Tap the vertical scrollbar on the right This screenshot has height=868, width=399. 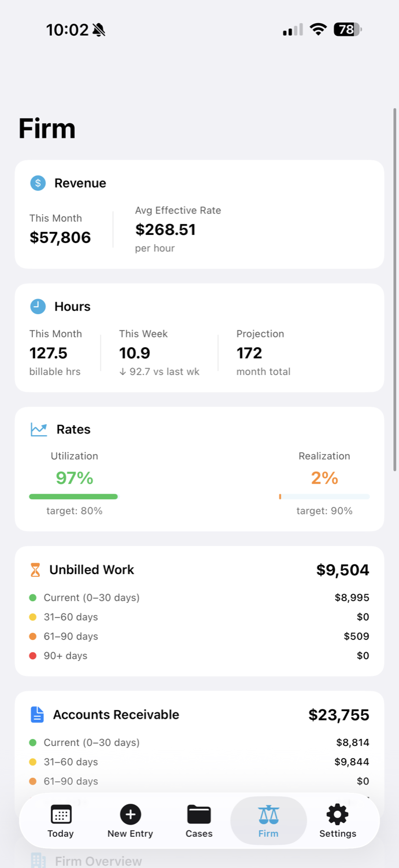pyautogui.click(x=395, y=289)
